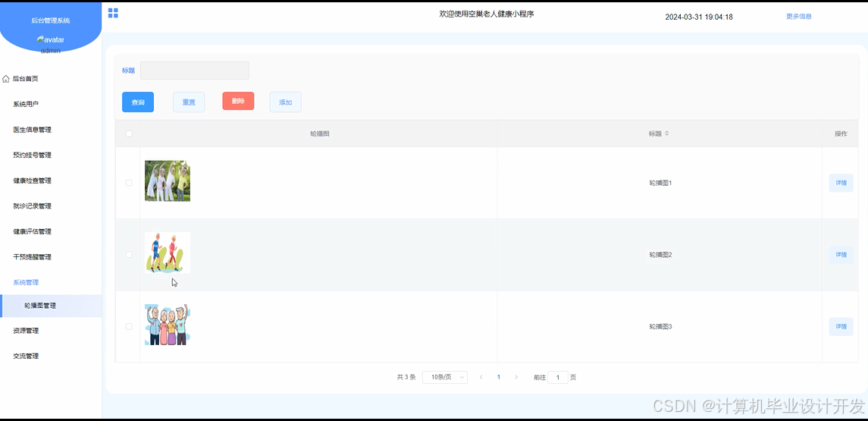Go to next page arrow
Image resolution: width=868 pixels, height=421 pixels.
(516, 377)
